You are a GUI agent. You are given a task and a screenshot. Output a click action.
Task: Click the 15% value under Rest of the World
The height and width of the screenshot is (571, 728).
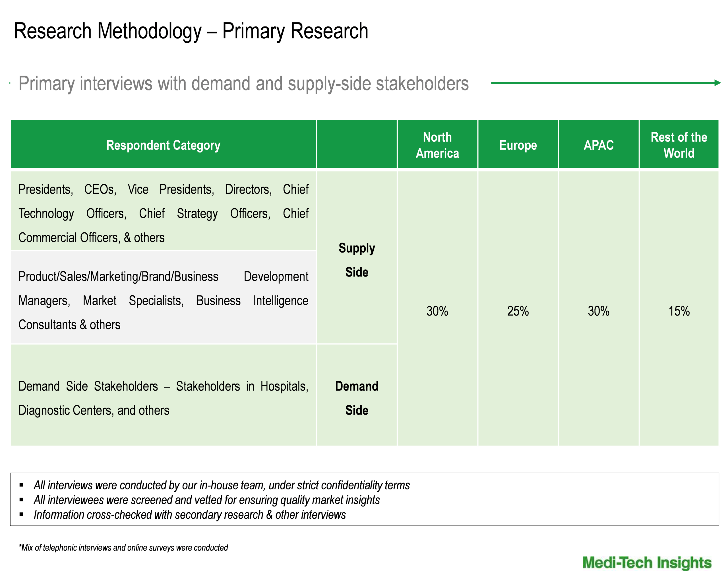pos(679,311)
